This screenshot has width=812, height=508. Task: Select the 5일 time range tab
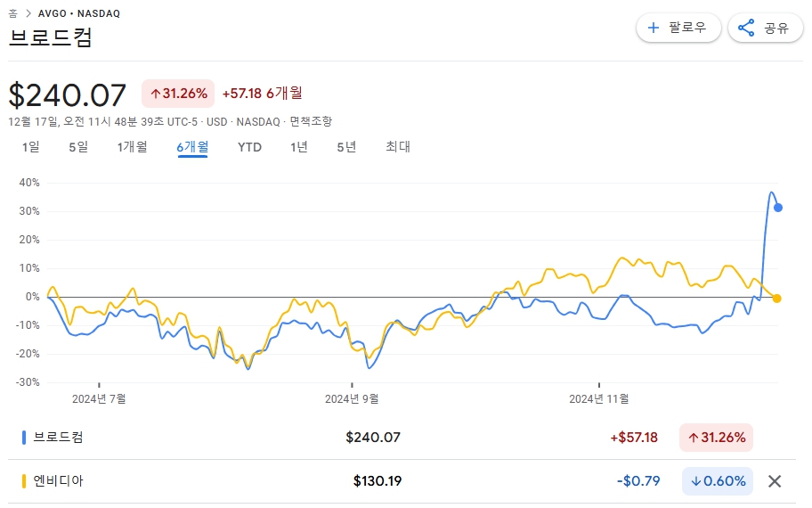[x=78, y=147]
